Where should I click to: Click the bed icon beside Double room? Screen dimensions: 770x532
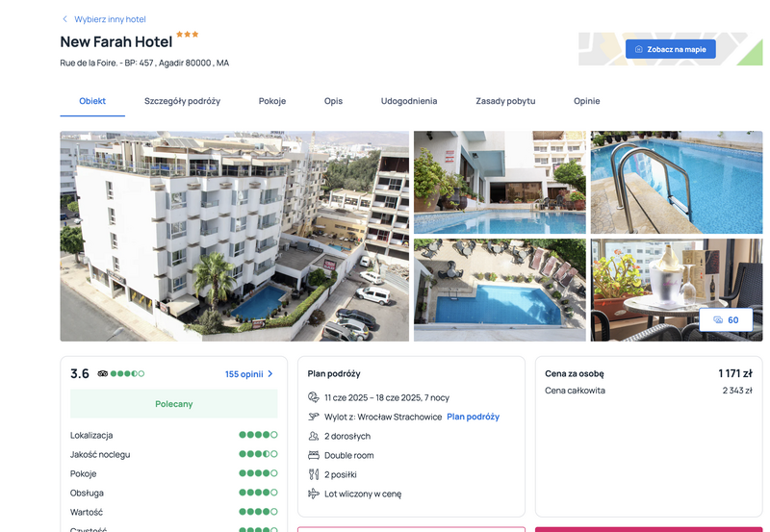click(x=314, y=455)
